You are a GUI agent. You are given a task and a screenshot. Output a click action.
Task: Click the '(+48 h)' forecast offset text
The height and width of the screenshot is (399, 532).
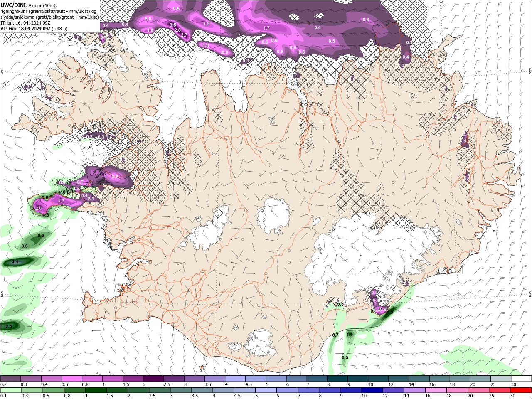pos(60,29)
